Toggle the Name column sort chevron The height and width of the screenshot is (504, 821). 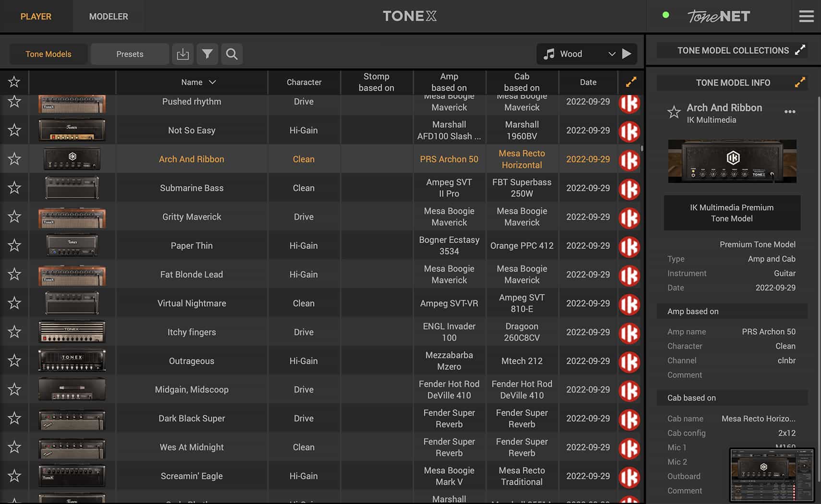click(x=213, y=82)
